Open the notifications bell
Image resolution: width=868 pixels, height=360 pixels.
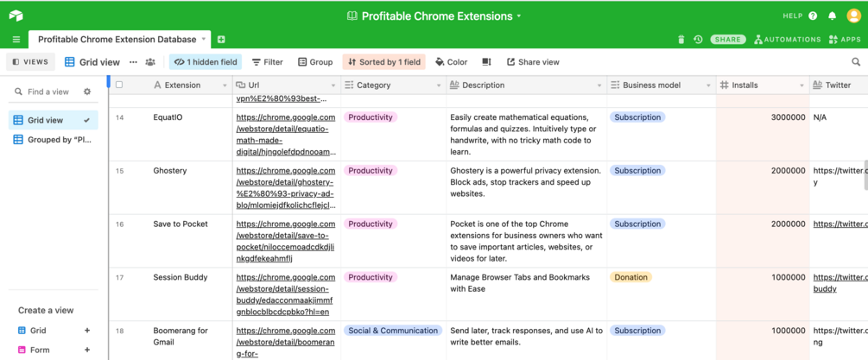(x=832, y=16)
